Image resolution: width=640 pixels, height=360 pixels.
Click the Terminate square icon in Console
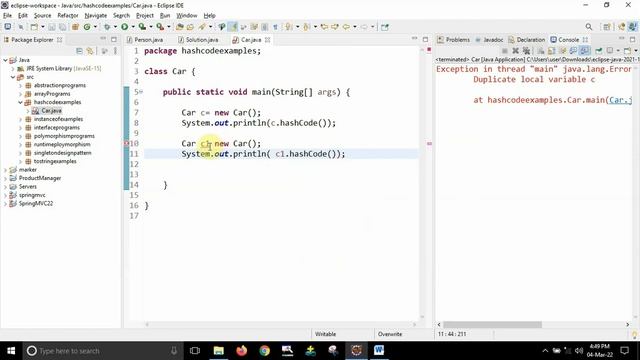[505, 51]
